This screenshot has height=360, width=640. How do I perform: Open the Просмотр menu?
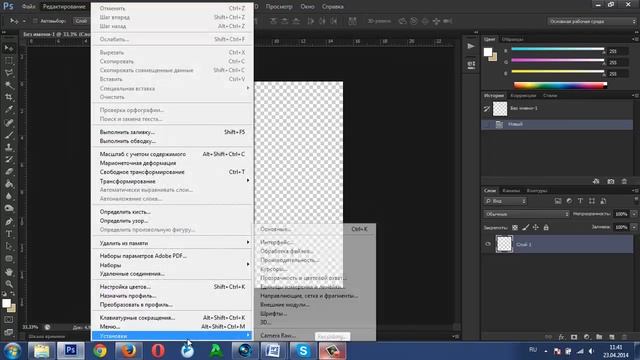[279, 7]
